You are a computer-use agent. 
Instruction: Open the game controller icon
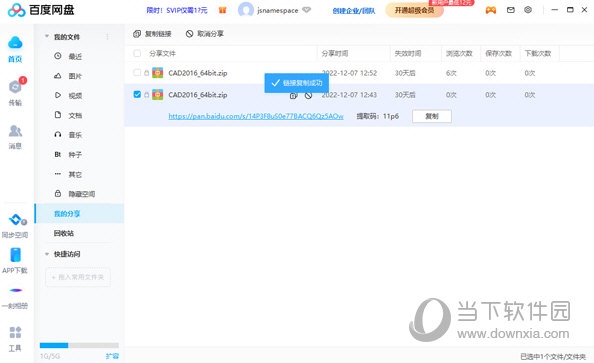491,10
